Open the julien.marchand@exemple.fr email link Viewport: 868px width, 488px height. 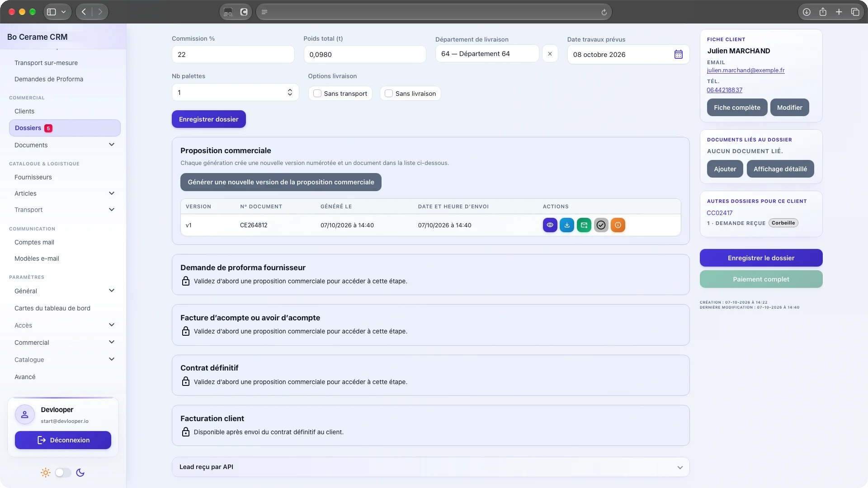[745, 70]
